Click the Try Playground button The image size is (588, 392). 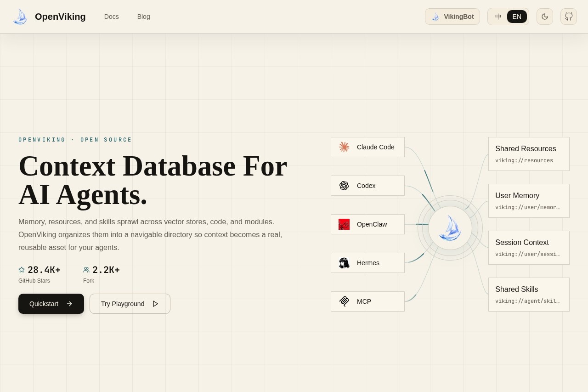[130, 304]
